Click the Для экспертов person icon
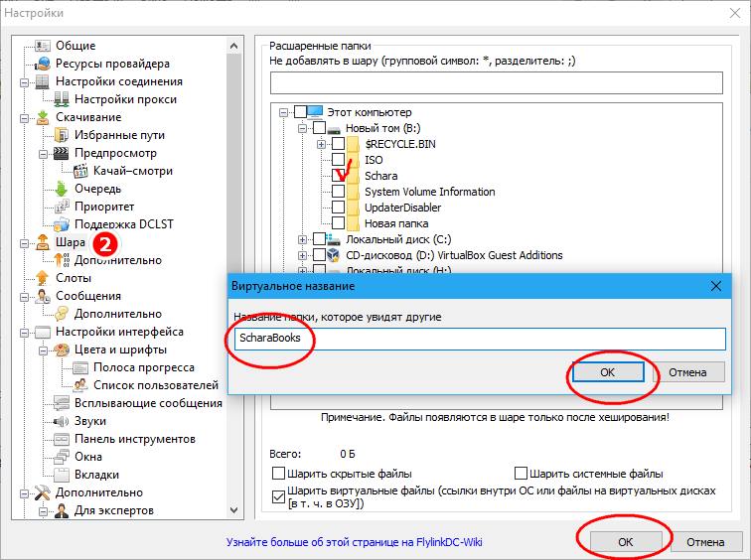Screen dimensions: 751x560 click(x=62, y=510)
